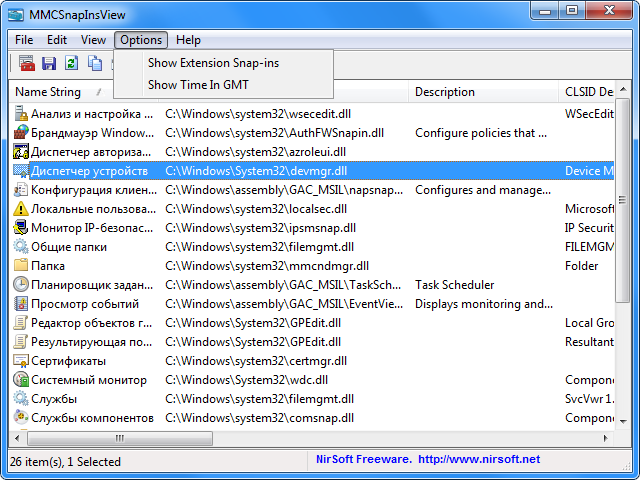This screenshot has width=640, height=480.
Task: Click the gear icon beside Общие папки
Action: tap(21, 247)
